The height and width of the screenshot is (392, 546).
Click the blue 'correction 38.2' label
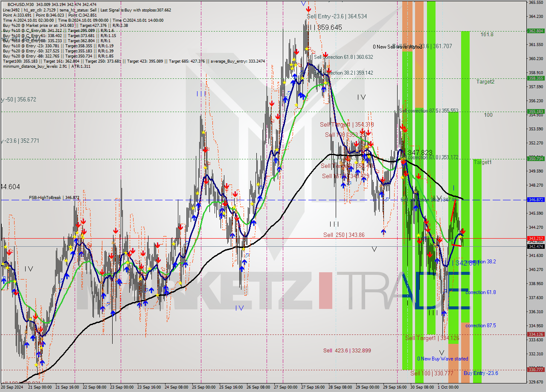pyautogui.click(x=481, y=262)
